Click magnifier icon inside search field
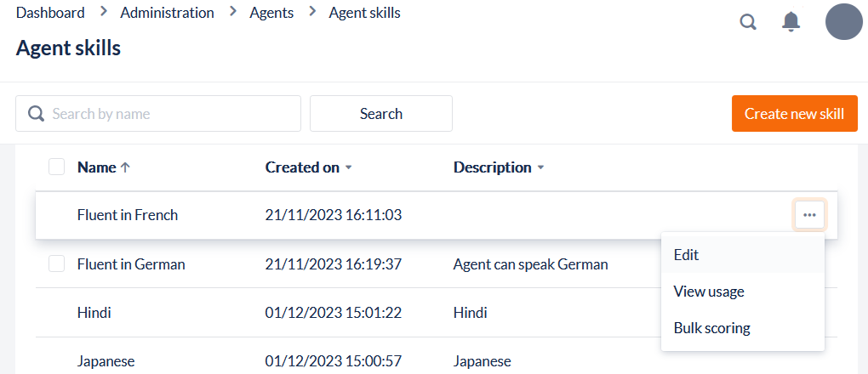 click(x=36, y=114)
